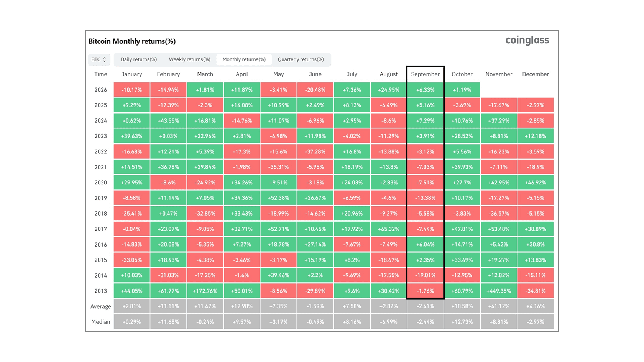644x362 pixels.
Task: Click the +27.14% June 2016 cell
Action: (315, 245)
